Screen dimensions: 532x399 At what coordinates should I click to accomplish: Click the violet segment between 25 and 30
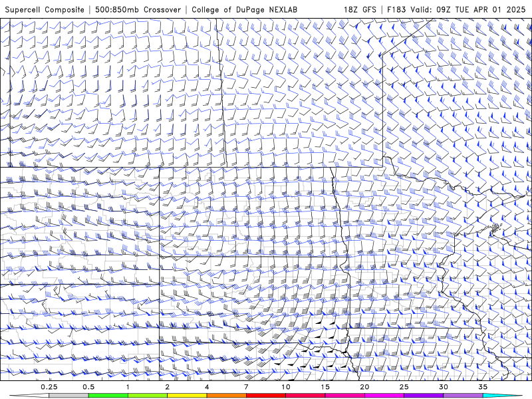[x=424, y=396]
